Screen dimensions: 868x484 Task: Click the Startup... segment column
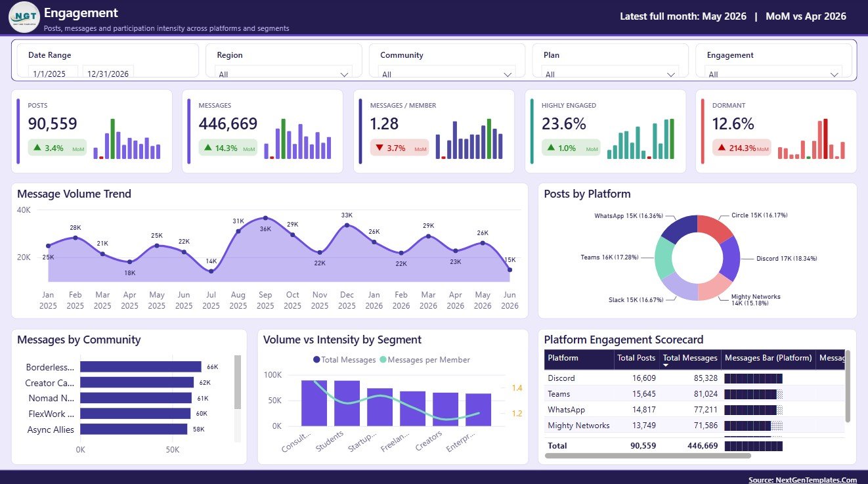click(x=380, y=407)
